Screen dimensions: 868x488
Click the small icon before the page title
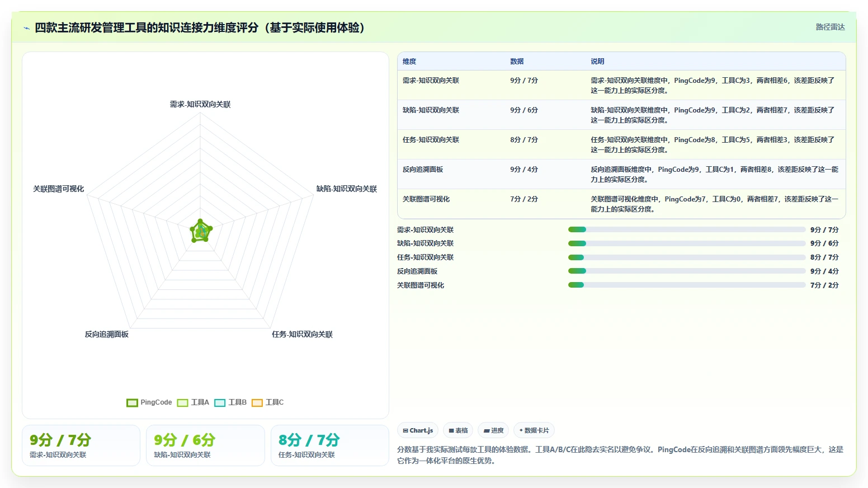pos(26,28)
